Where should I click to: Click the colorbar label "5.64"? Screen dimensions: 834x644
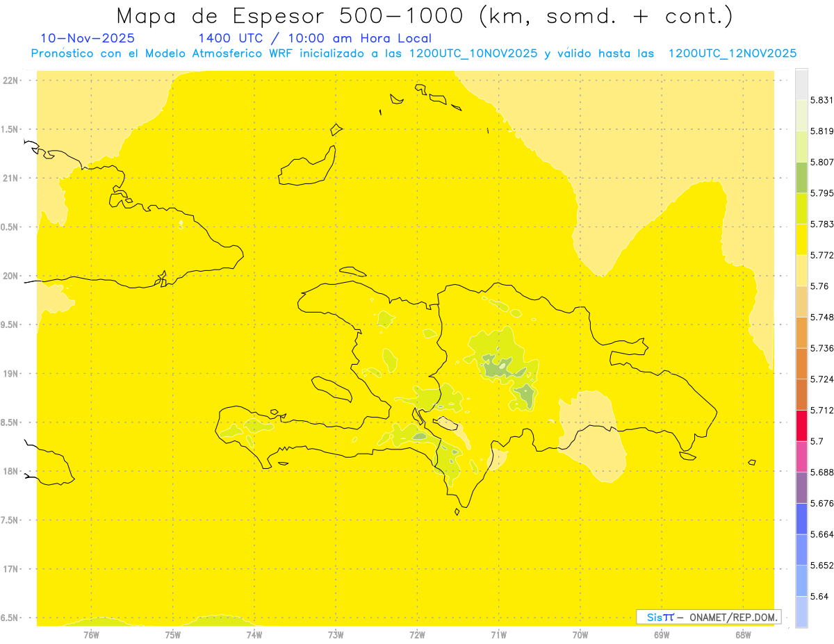point(819,596)
